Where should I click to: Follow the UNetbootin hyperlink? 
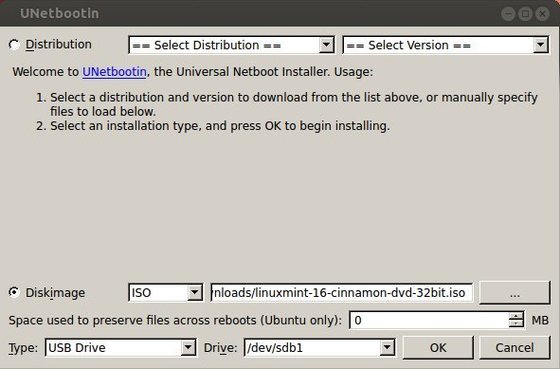point(114,72)
